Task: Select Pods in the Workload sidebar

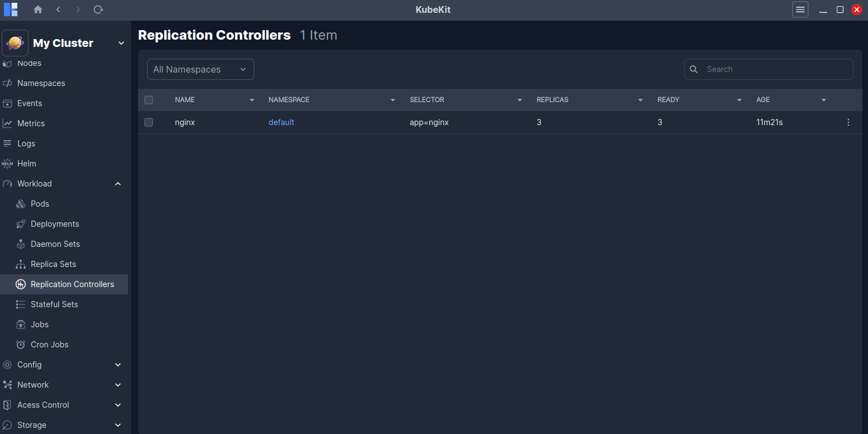Action: (39, 203)
